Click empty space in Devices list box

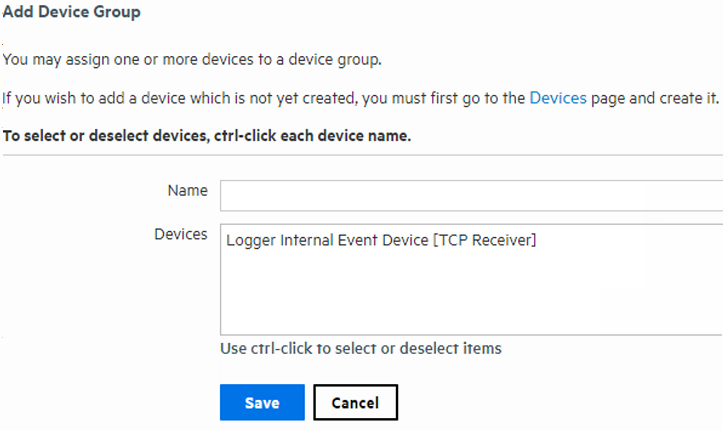click(470, 295)
